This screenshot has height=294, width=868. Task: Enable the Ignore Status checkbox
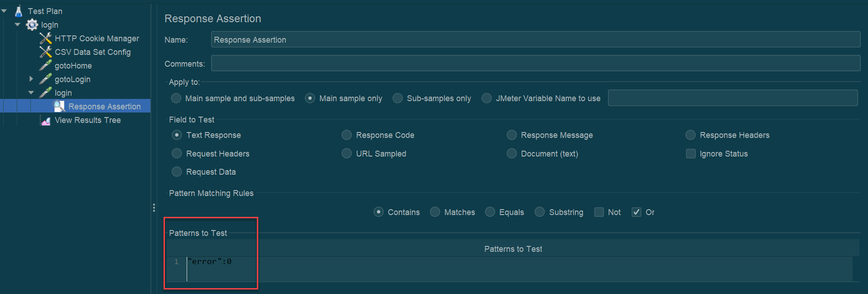(691, 154)
